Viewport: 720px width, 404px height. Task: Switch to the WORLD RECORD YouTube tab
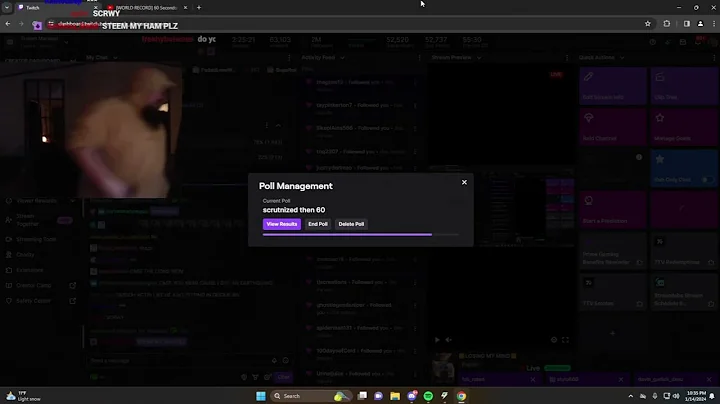click(x=146, y=8)
